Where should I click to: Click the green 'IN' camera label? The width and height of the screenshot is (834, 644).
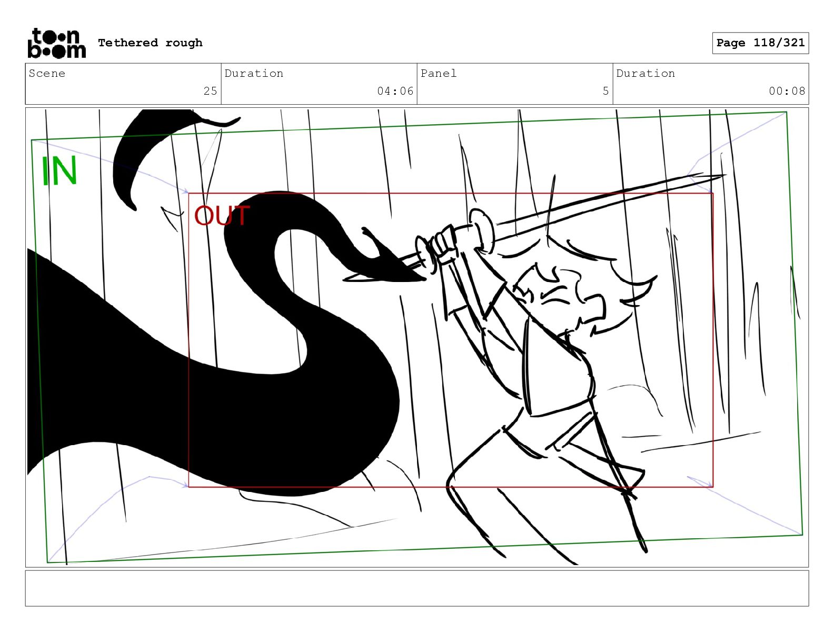click(59, 171)
